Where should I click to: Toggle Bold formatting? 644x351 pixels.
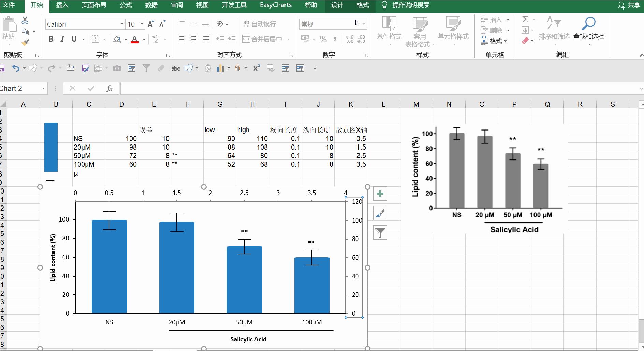[51, 39]
